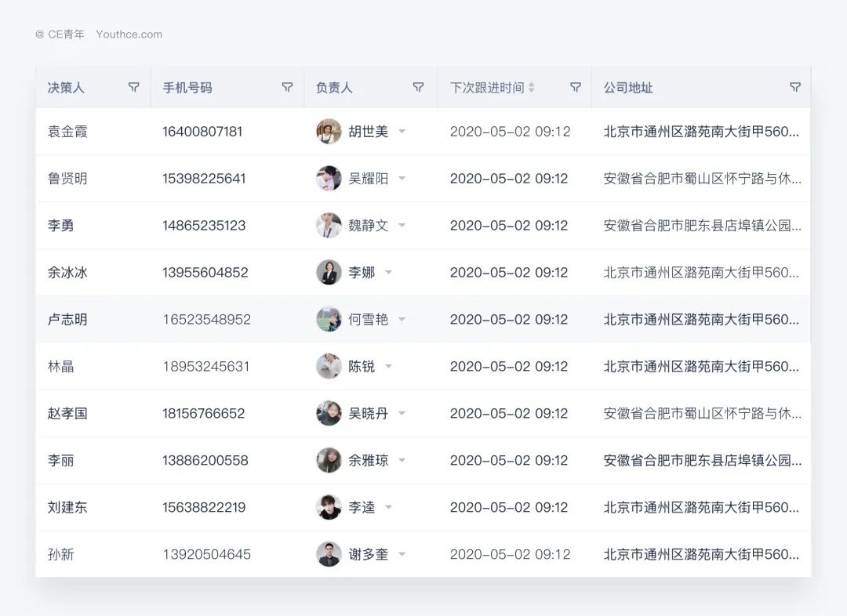Open the filter for 负责人 column

[x=418, y=87]
